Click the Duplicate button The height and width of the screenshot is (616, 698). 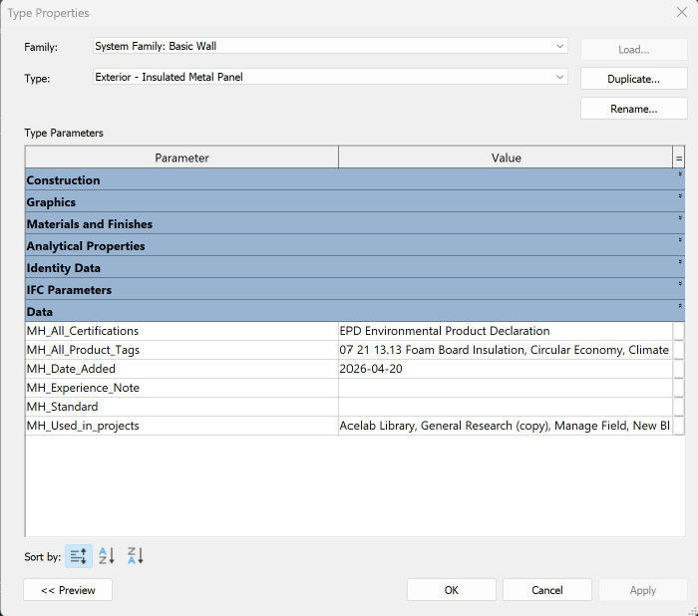(x=633, y=79)
